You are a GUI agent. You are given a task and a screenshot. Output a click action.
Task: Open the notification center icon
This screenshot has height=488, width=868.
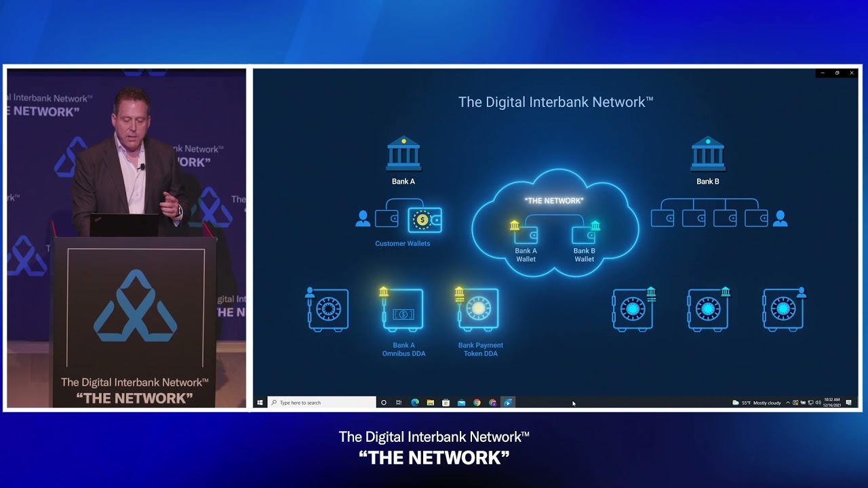pos(849,403)
